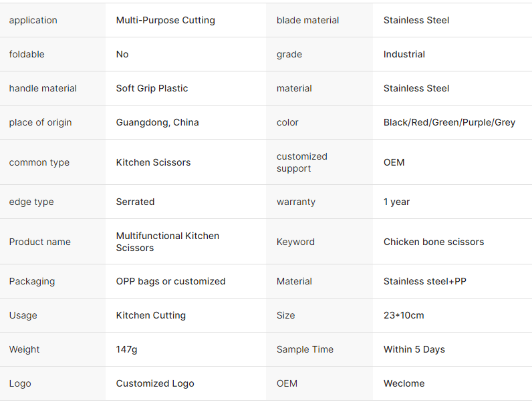Select the 'Within 5 Days' sample time
The width and height of the screenshot is (532, 404).
pos(414,349)
